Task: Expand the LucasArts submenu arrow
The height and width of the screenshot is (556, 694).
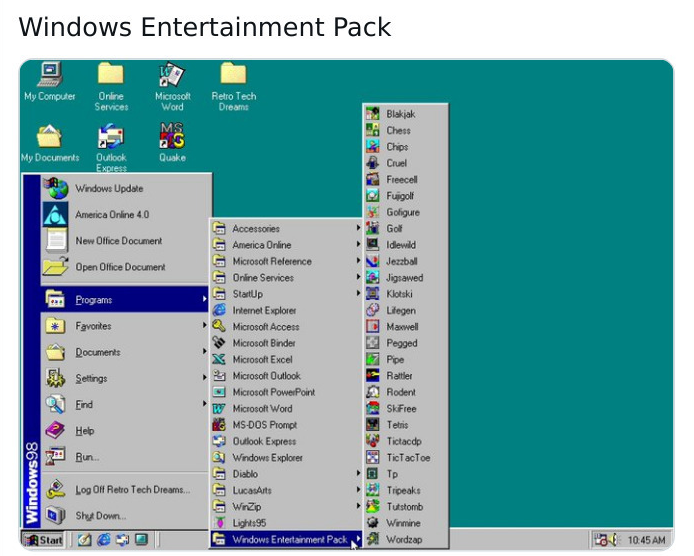Action: [x=358, y=490]
